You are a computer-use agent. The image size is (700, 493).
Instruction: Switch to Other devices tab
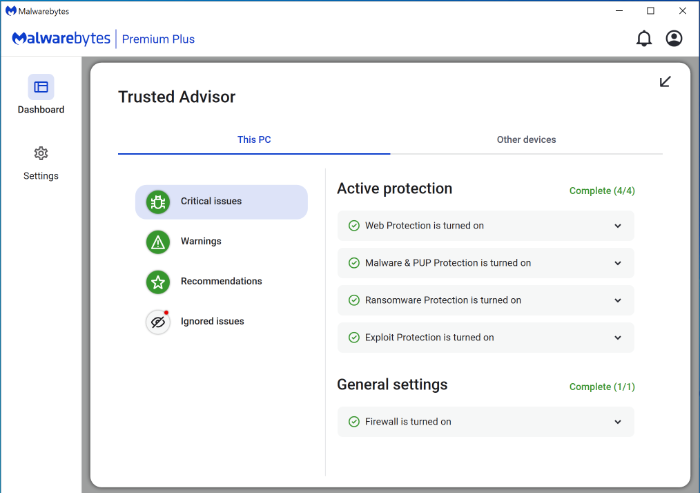pos(526,140)
